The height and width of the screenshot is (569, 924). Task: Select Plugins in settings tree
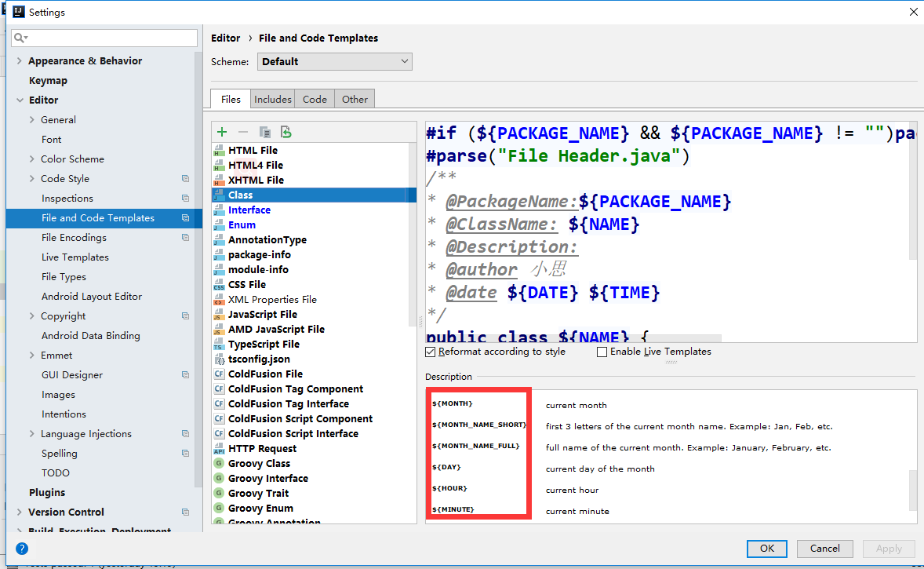coord(47,493)
